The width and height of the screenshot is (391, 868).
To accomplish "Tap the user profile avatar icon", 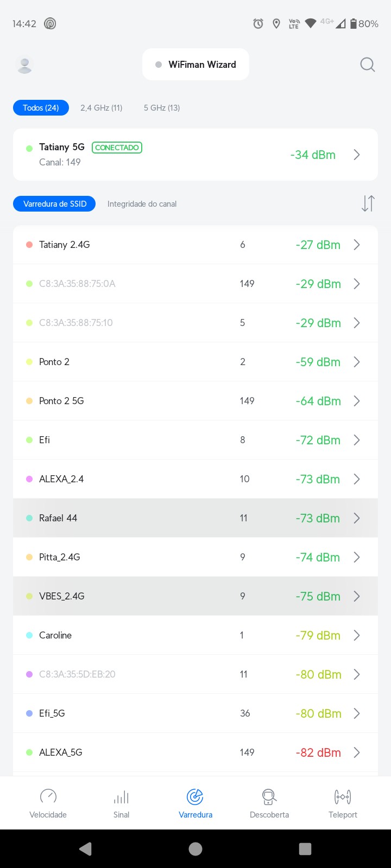I will point(24,65).
